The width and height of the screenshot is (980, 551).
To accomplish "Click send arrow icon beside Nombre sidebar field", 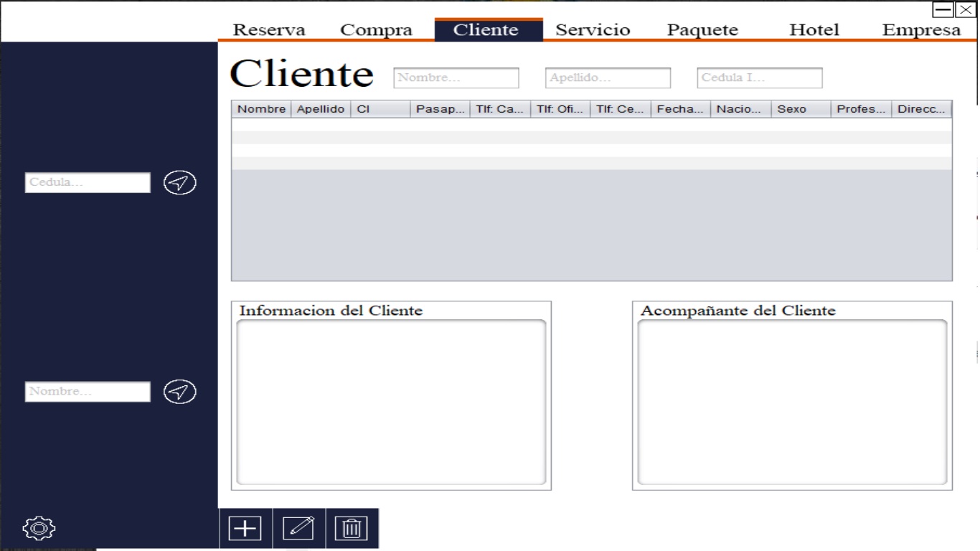I will [x=179, y=392].
